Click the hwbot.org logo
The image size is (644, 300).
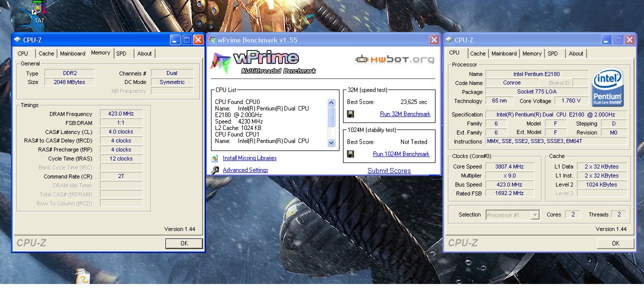click(394, 59)
